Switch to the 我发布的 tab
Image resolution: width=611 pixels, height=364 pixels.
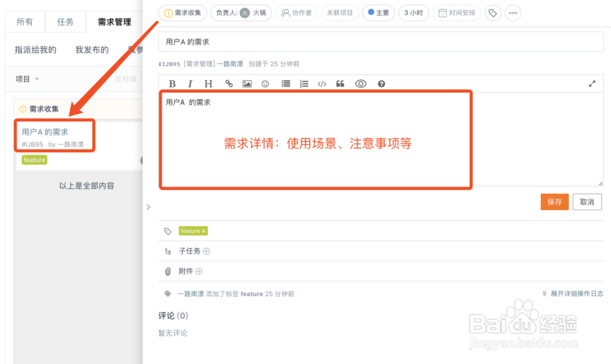pos(92,49)
